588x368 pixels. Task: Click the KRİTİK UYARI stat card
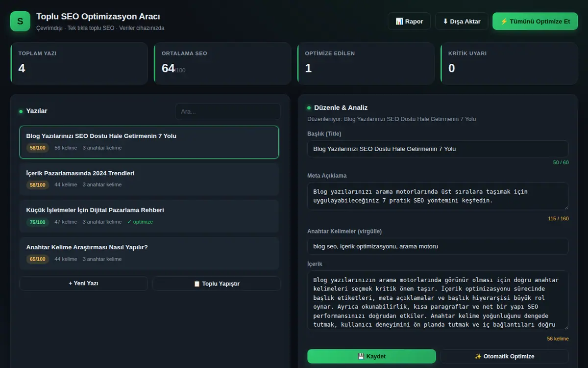coord(509,63)
